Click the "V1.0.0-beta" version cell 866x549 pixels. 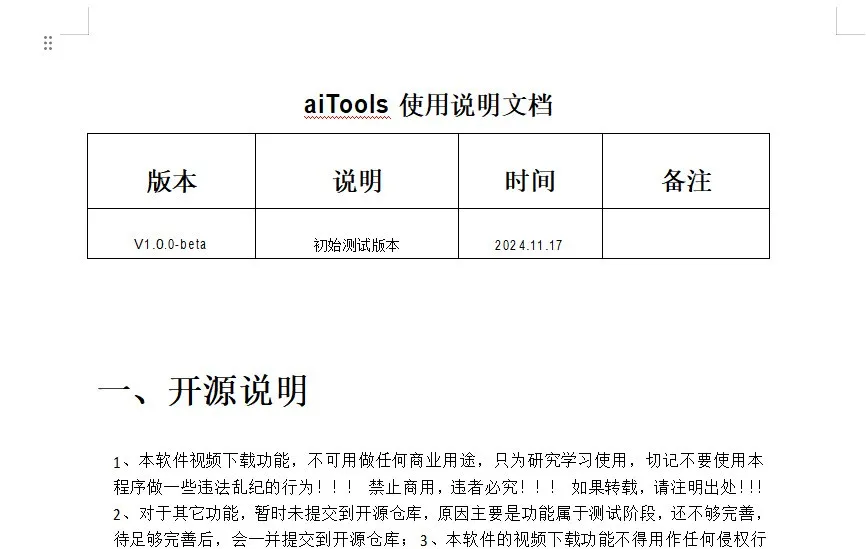pyautogui.click(x=170, y=244)
